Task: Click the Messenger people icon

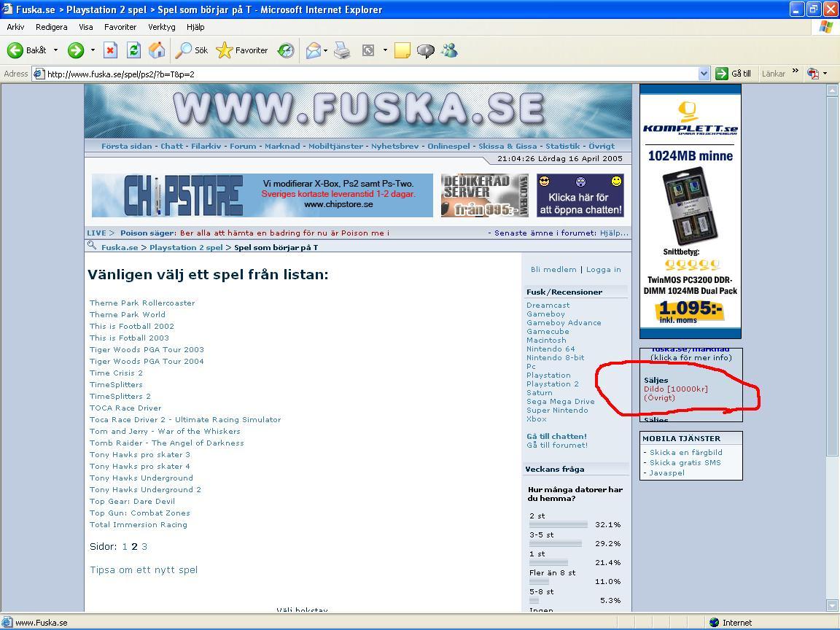Action: pyautogui.click(x=449, y=50)
